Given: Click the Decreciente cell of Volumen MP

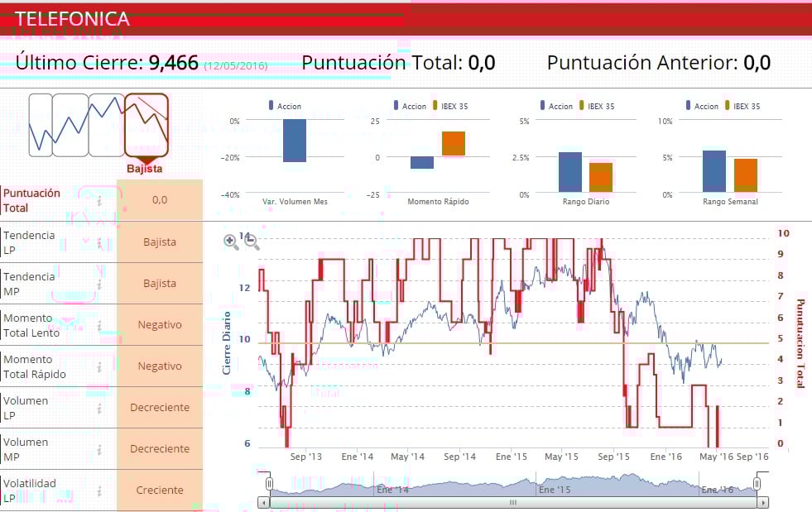Looking at the screenshot, I should 160,449.
